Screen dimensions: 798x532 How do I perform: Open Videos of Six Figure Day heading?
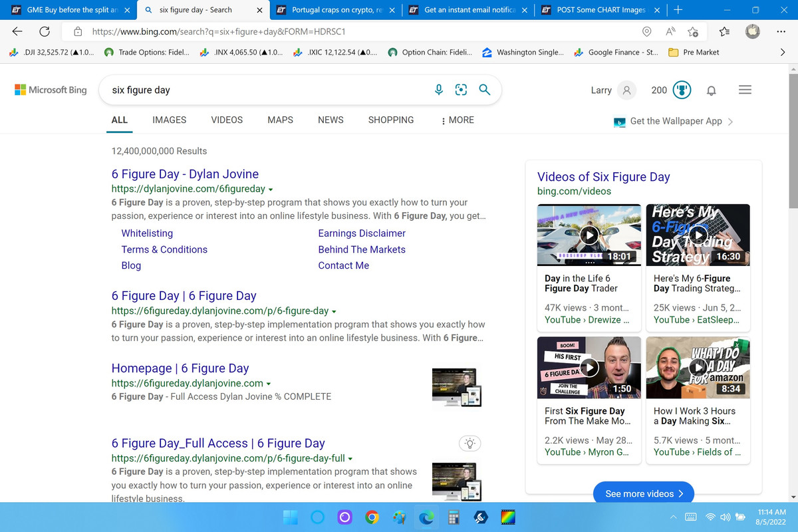(x=604, y=177)
